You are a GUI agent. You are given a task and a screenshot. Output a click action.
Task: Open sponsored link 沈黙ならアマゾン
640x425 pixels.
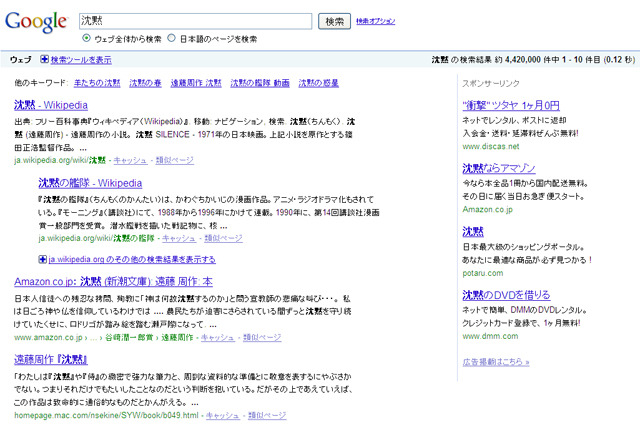[499, 168]
